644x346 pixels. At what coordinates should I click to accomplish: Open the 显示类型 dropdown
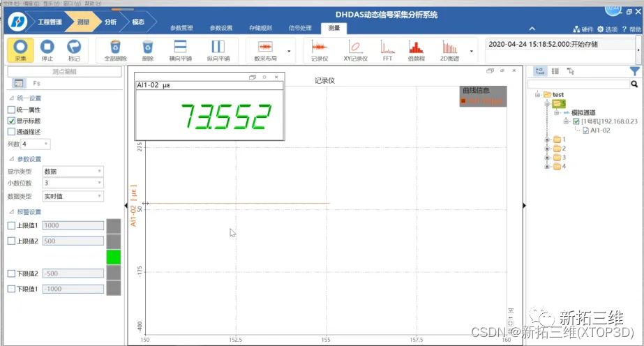[x=73, y=171]
